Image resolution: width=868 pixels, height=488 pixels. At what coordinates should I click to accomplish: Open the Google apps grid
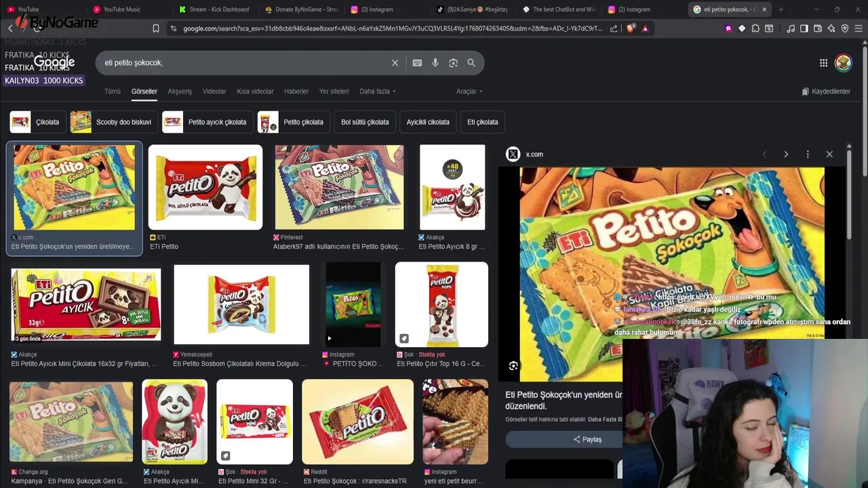[823, 63]
